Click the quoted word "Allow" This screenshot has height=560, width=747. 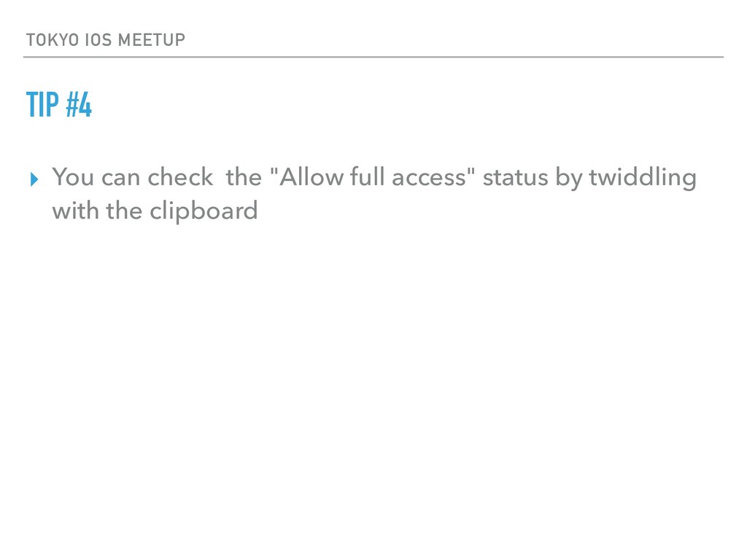click(x=311, y=176)
